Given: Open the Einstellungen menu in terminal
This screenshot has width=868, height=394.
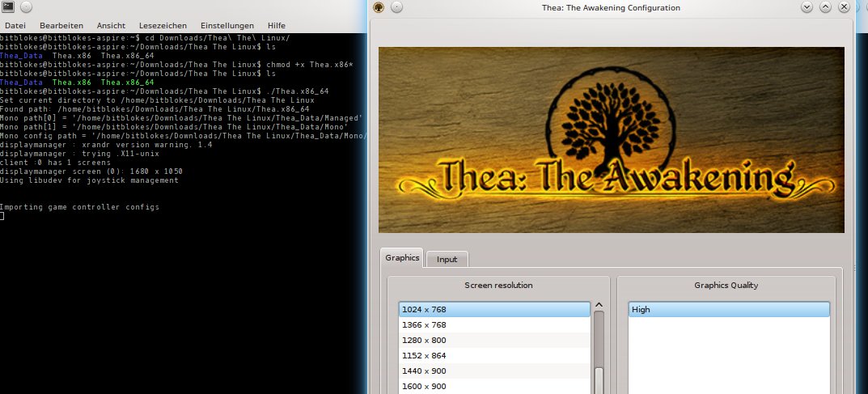Looking at the screenshot, I should 227,25.
